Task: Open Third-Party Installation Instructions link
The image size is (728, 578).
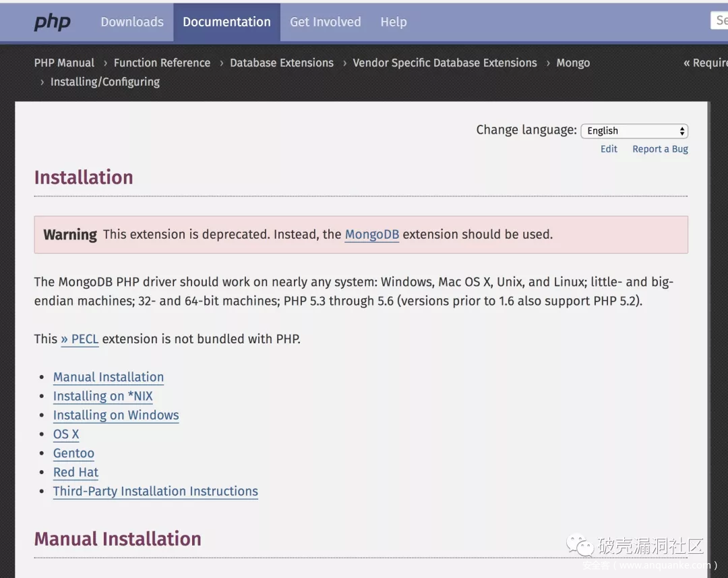Action: click(x=156, y=491)
